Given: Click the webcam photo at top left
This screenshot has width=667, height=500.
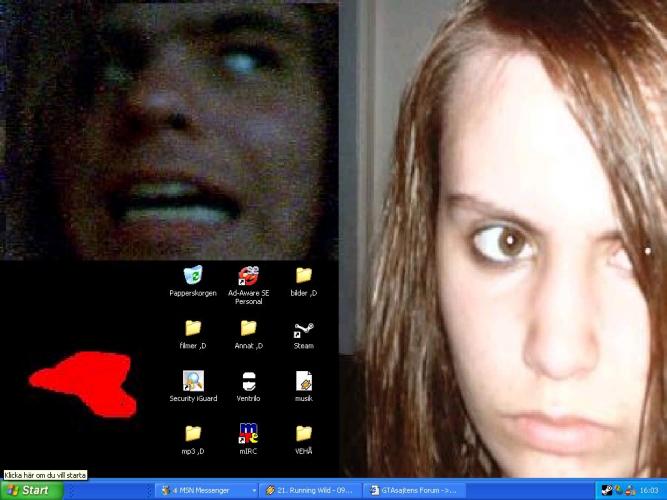Looking at the screenshot, I should coord(170,130).
